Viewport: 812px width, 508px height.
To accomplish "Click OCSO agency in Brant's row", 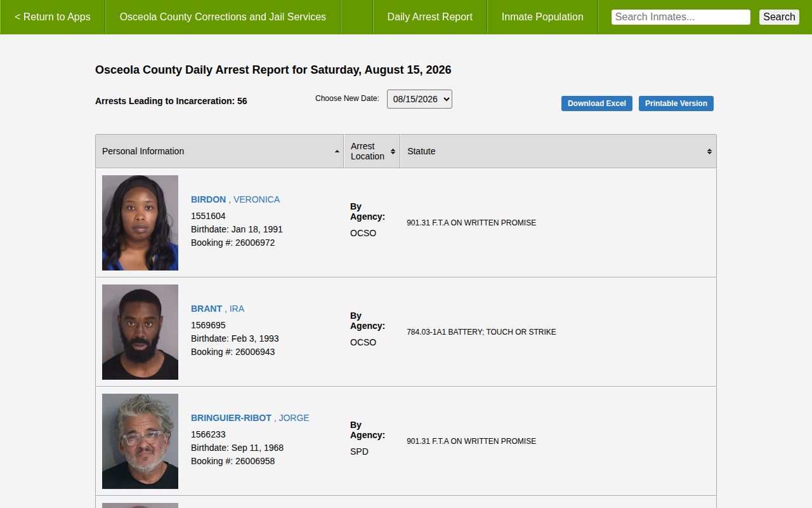I will [x=363, y=342].
